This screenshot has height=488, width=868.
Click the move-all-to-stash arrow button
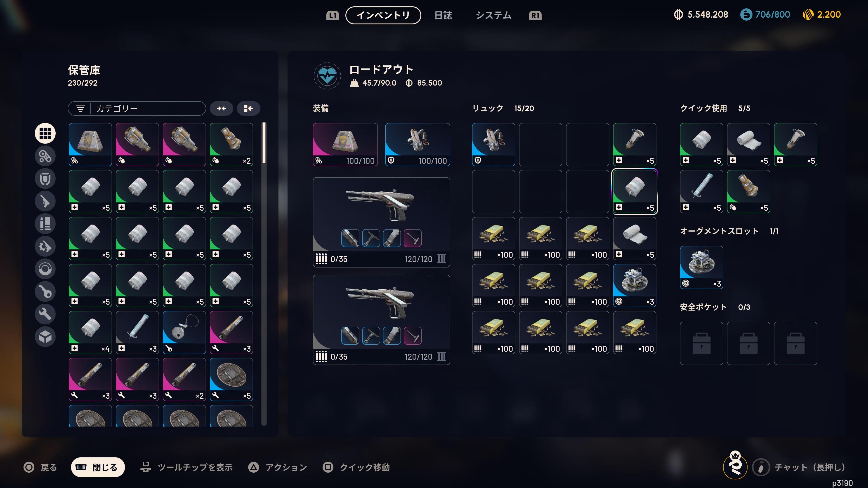pos(248,108)
